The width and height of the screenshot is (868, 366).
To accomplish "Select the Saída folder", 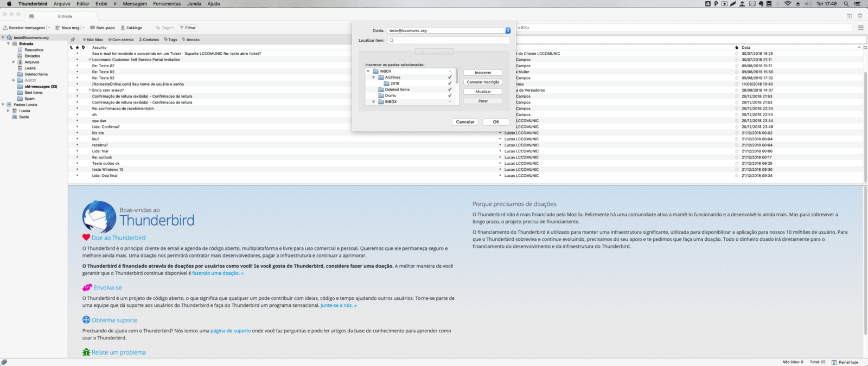I will coord(24,117).
